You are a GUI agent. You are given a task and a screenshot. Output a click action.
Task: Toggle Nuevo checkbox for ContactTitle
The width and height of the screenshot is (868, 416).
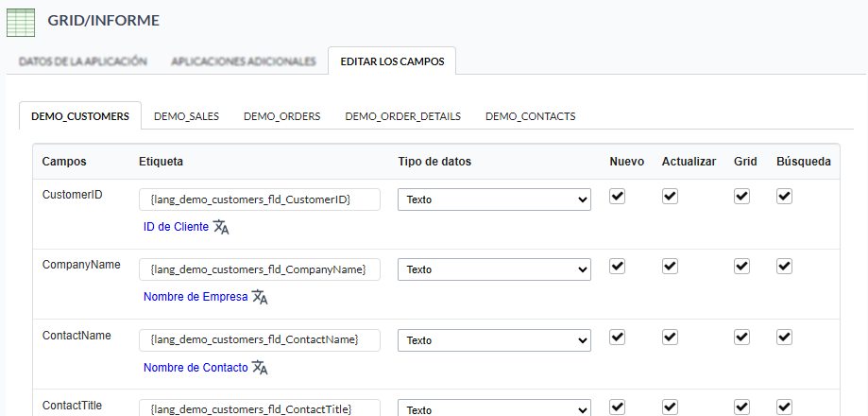pos(617,407)
